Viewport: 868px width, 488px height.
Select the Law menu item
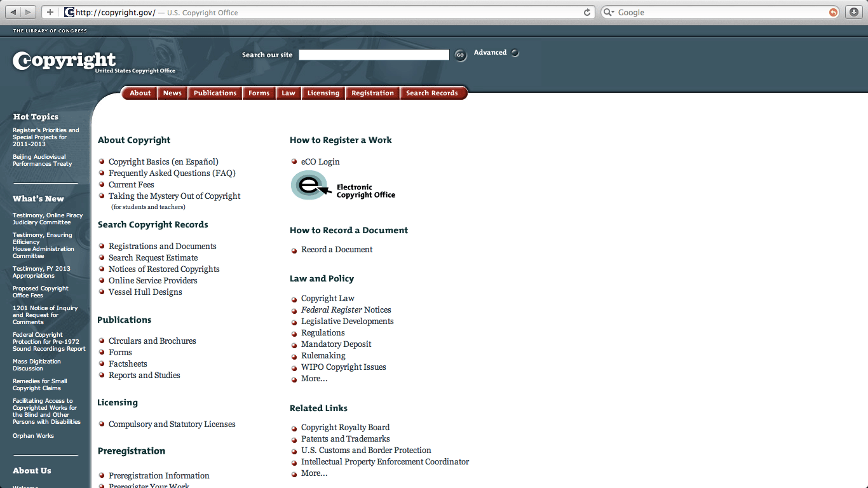coord(288,93)
